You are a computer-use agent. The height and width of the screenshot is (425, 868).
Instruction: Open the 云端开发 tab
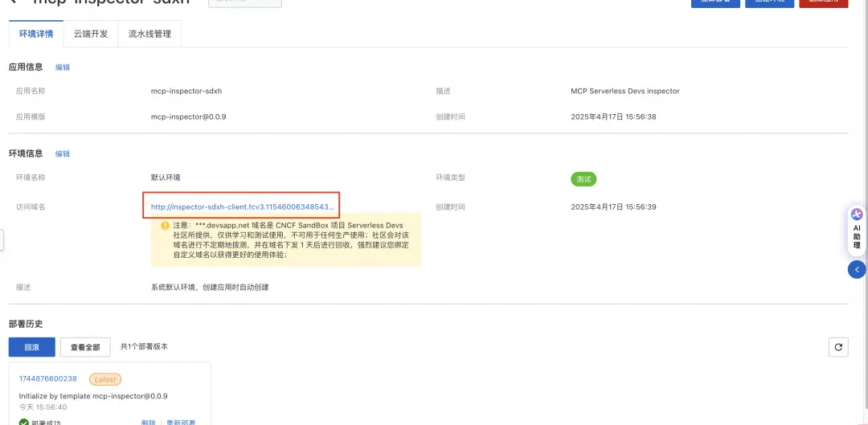pos(91,34)
